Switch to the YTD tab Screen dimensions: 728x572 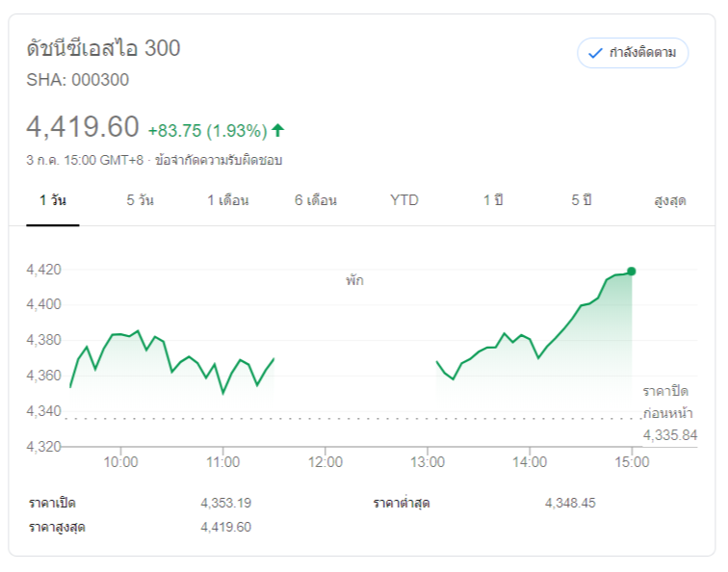pos(404,200)
